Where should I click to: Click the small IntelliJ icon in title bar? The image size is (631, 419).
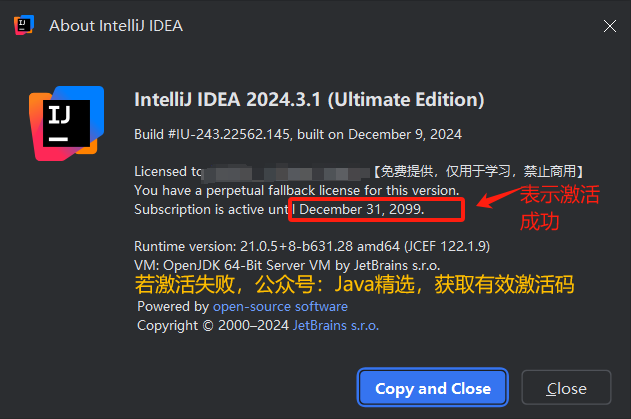point(24,25)
